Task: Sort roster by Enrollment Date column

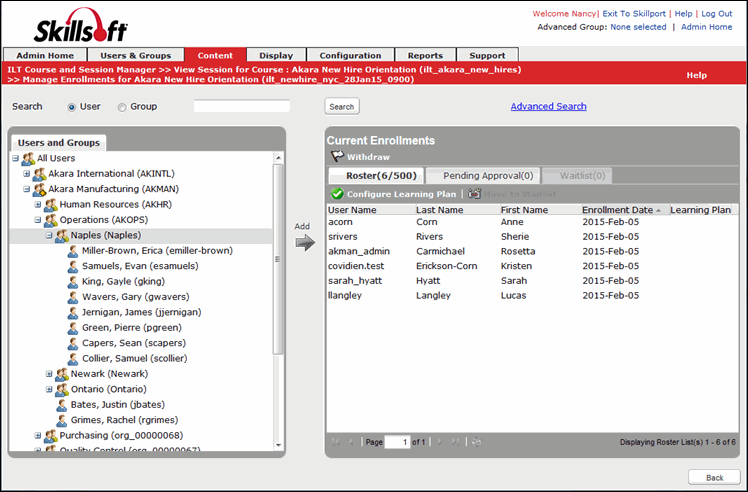Action: point(616,210)
